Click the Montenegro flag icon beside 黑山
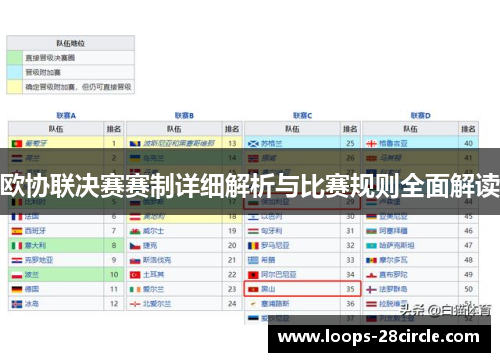This screenshot has width=500, height=362. 253,289
